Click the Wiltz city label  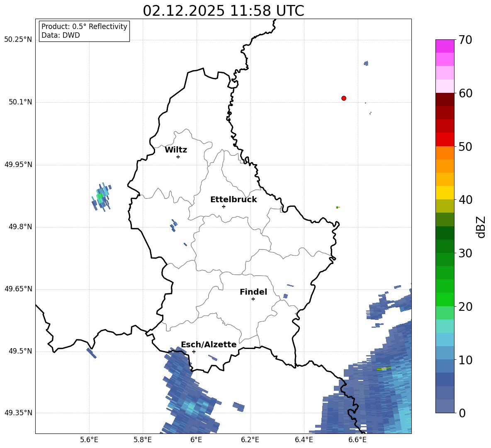(x=176, y=150)
